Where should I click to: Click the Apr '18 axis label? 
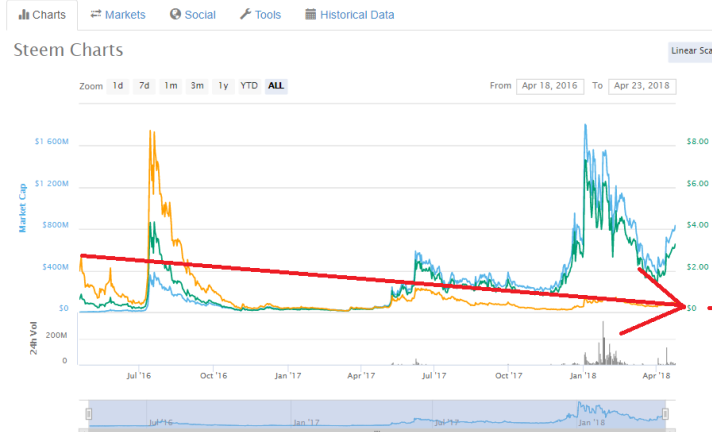[x=657, y=376]
